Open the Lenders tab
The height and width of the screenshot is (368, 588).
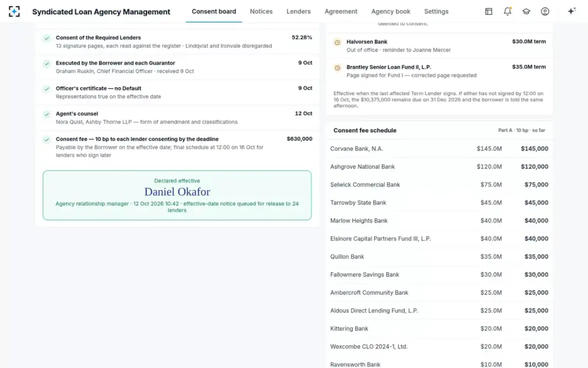(298, 11)
